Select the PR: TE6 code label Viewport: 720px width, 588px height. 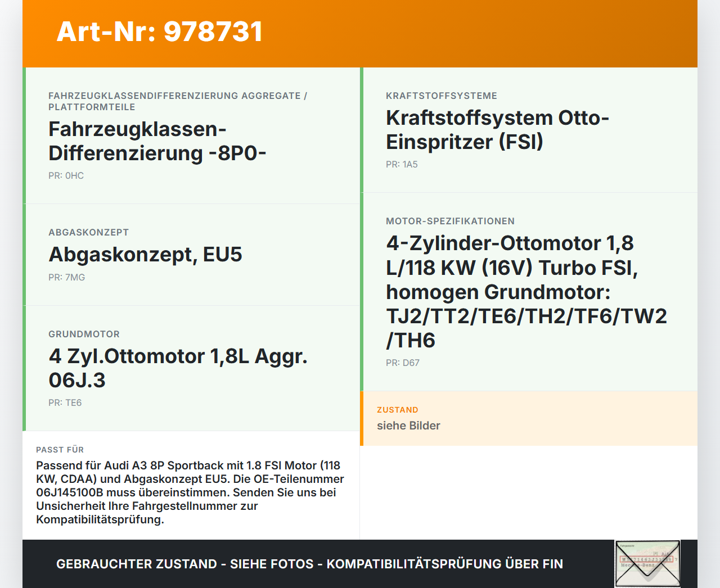pos(65,402)
